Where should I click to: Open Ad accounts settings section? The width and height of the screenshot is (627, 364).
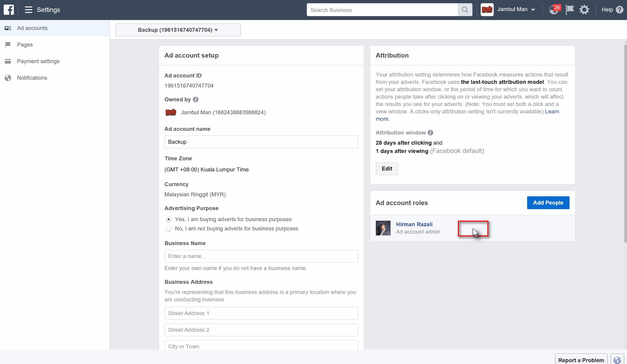(x=55, y=28)
